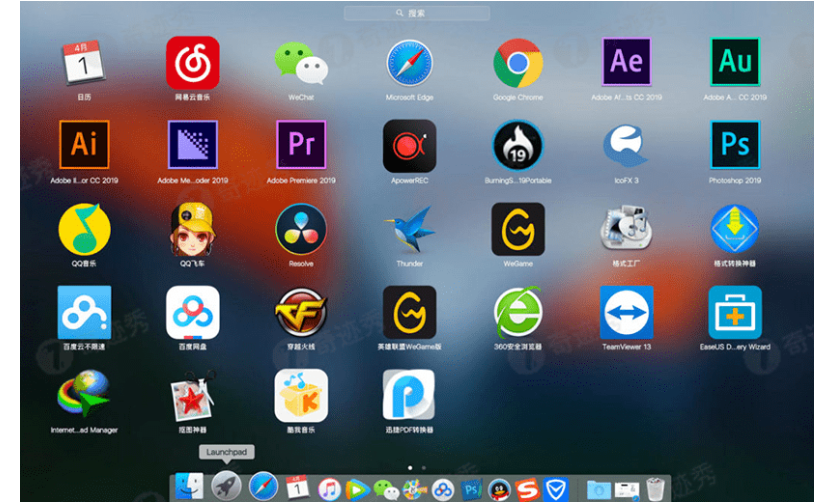This screenshot has height=504, width=822.
Task: Click the Launchpad rocket icon in Dock
Action: coord(226,486)
